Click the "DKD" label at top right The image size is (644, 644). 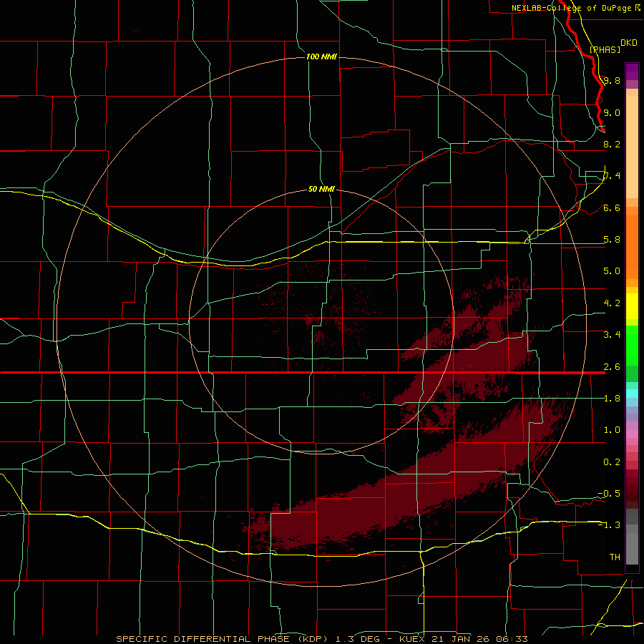click(628, 42)
